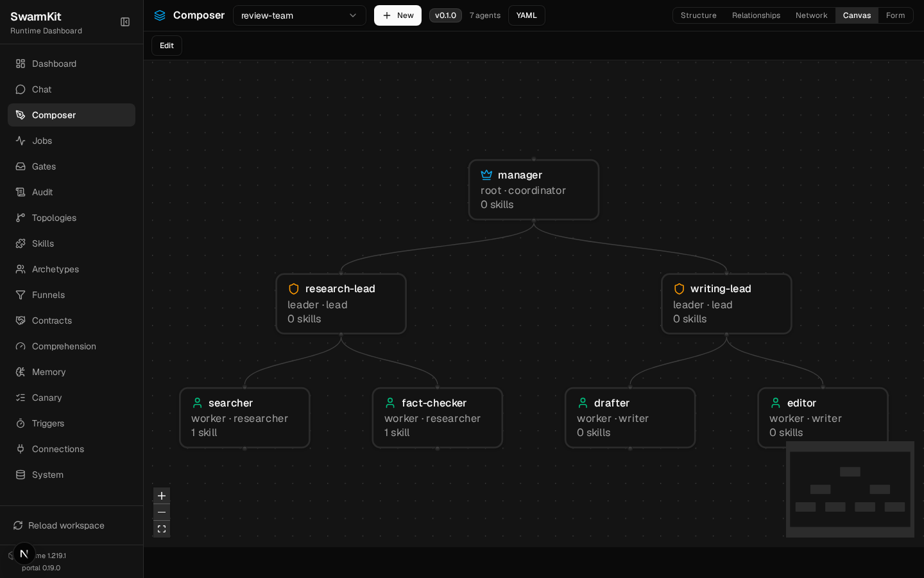Open the Topologies page

[x=71, y=218]
